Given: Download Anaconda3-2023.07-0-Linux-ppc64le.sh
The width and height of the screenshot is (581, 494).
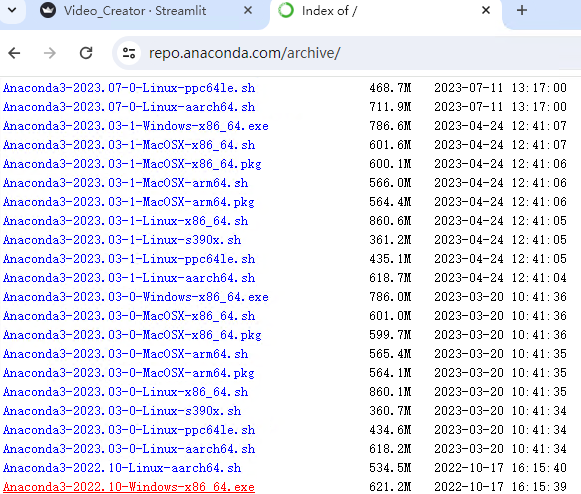Looking at the screenshot, I should click(x=129, y=88).
